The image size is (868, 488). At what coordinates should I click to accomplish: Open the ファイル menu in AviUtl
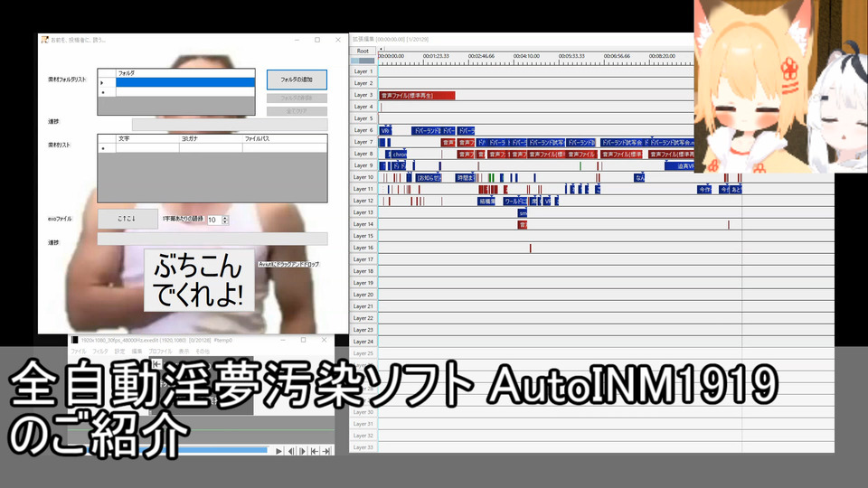[78, 352]
